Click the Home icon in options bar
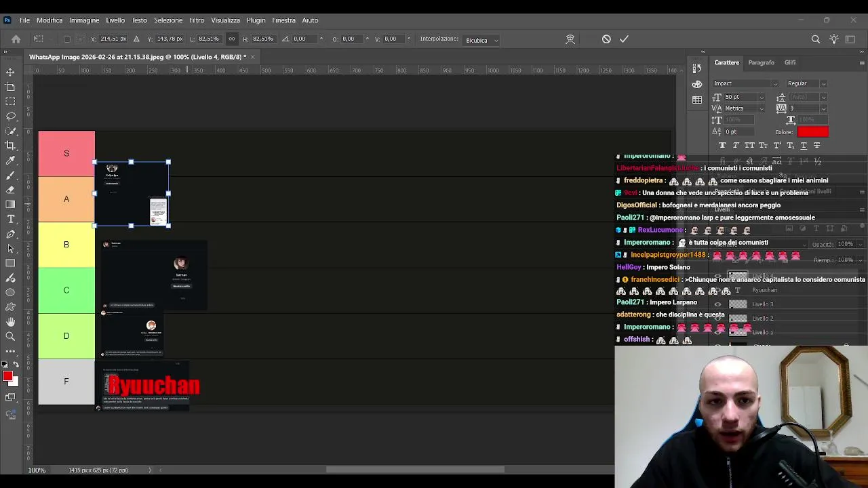The width and height of the screenshot is (868, 488). pyautogui.click(x=16, y=39)
